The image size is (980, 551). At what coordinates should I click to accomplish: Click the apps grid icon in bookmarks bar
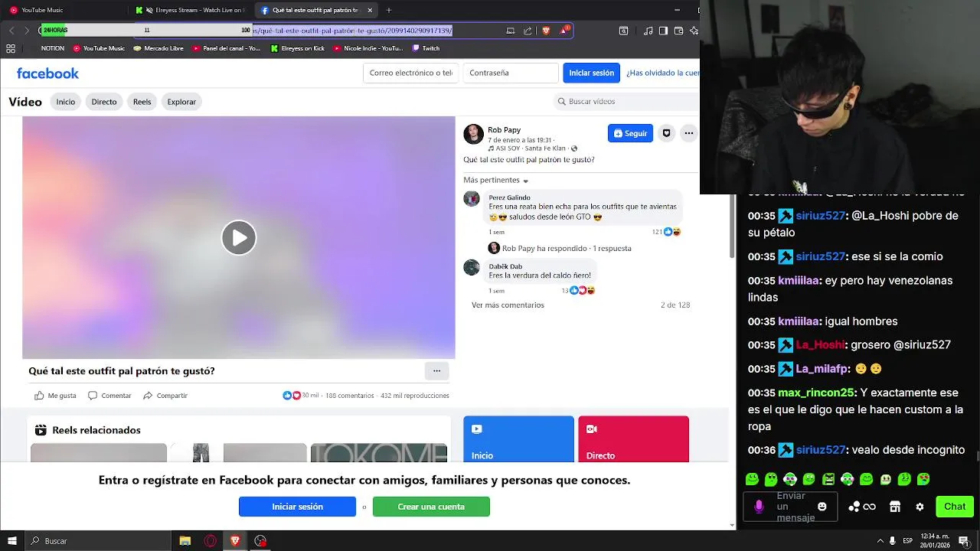10,48
